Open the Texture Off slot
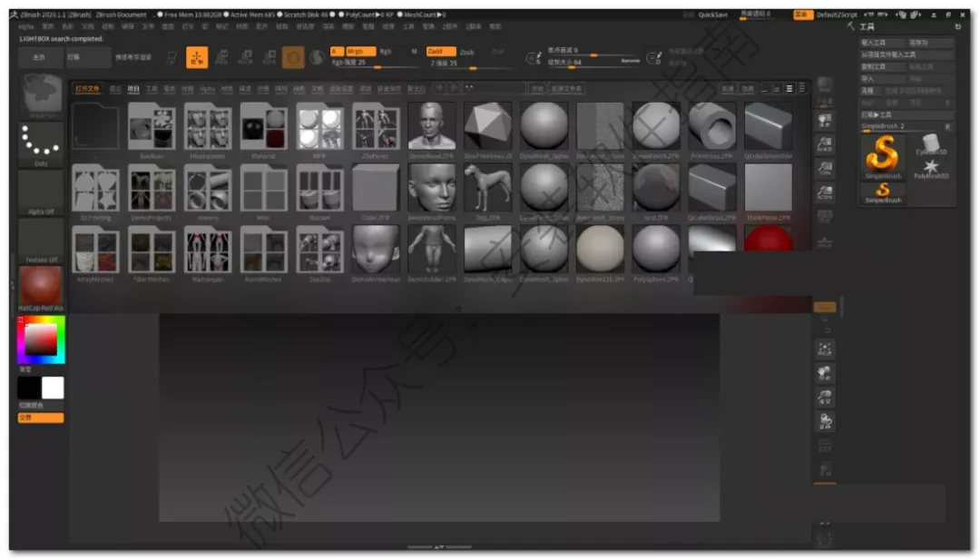980x560 pixels. coord(41,241)
